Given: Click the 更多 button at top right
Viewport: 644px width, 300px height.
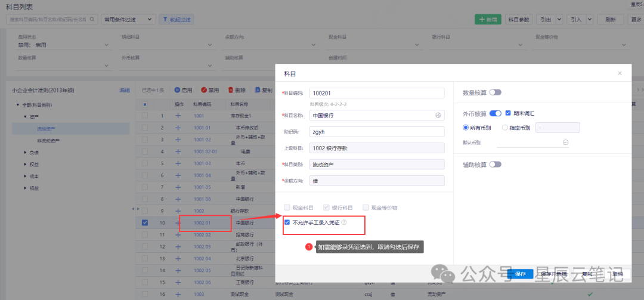Looking at the screenshot, I should click(635, 19).
